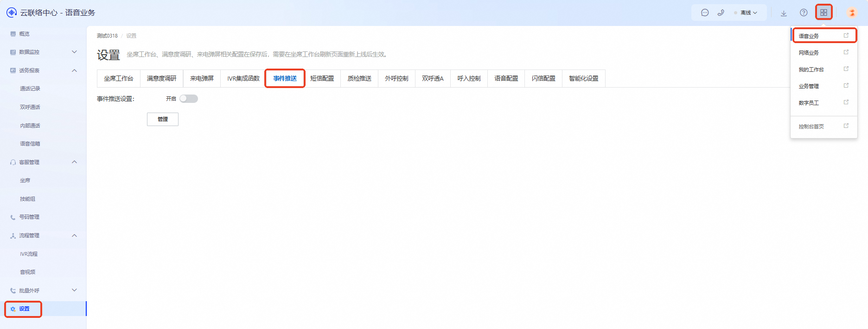
Task: Click the 管理 button
Action: click(163, 119)
